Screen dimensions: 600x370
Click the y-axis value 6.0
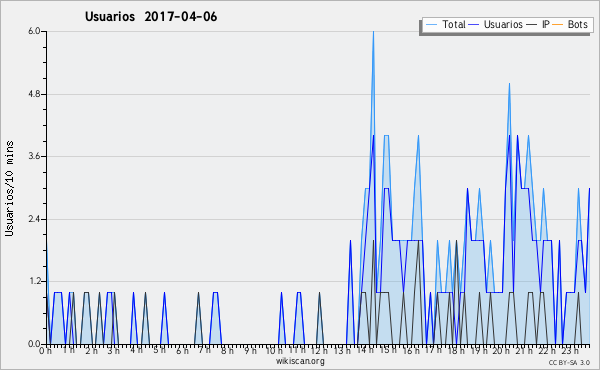35,31
